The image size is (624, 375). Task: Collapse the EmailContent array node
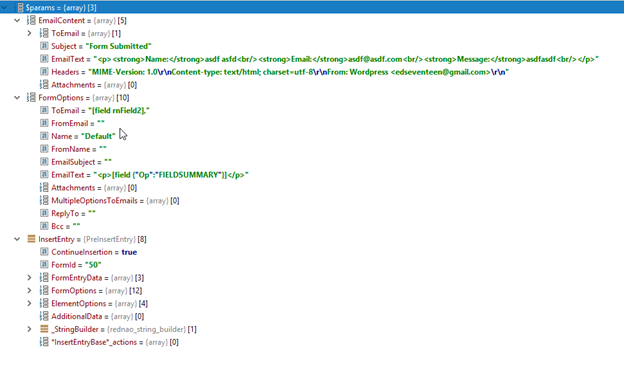(17, 20)
